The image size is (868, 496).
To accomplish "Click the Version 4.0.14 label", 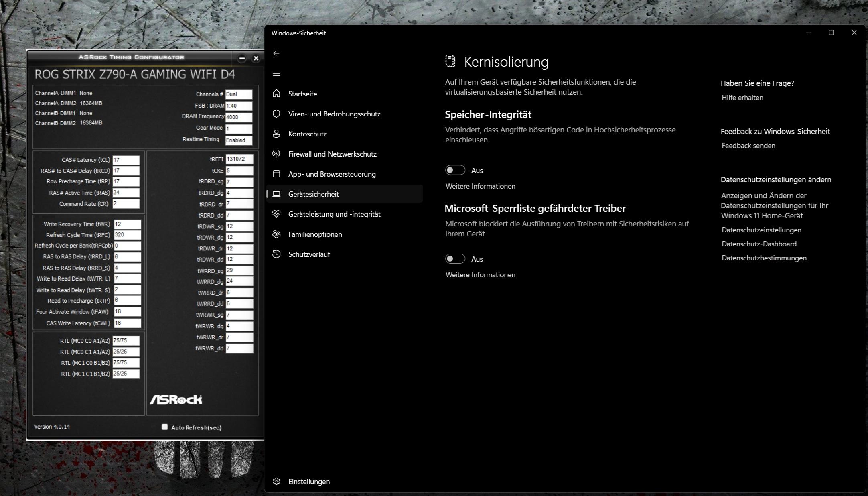I will [x=52, y=427].
